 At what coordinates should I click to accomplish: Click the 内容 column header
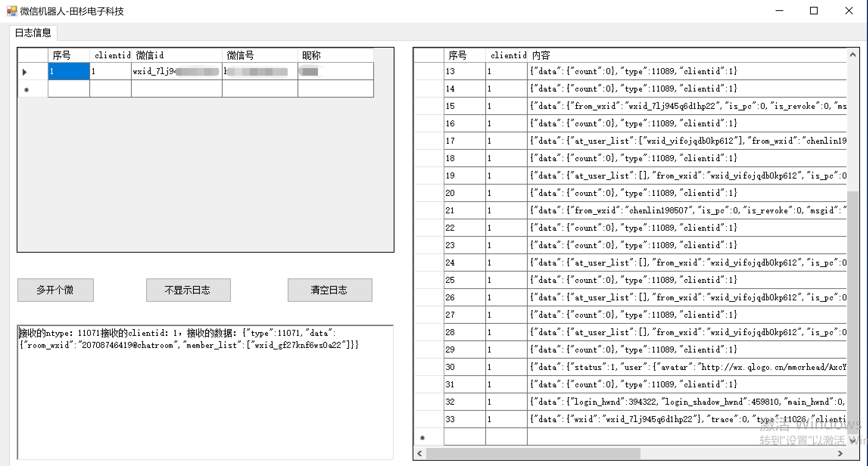(x=687, y=56)
